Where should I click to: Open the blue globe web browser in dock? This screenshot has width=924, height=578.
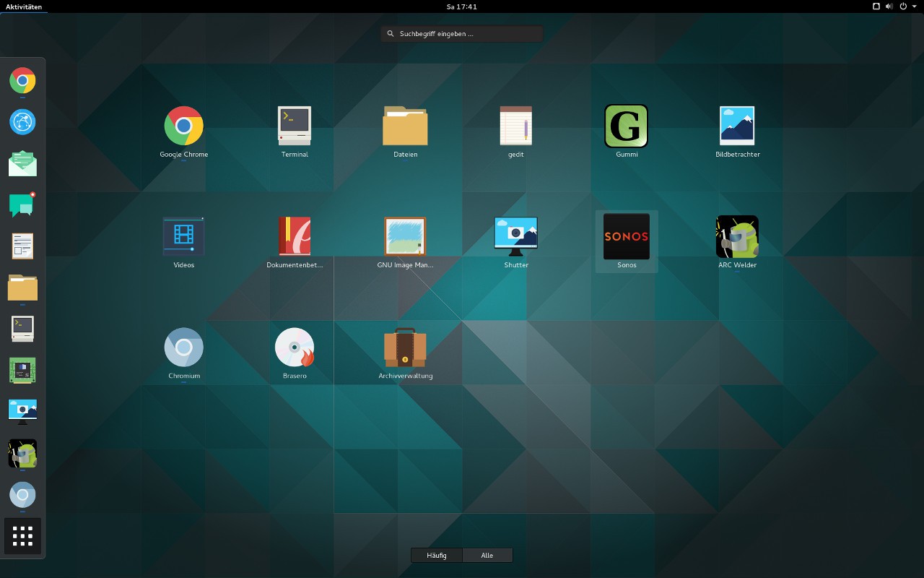[x=22, y=121]
